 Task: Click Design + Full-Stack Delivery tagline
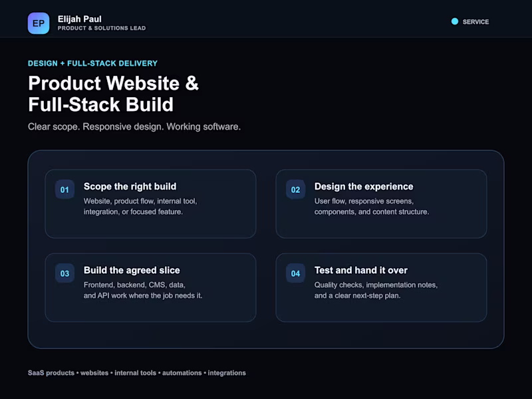[x=92, y=63]
